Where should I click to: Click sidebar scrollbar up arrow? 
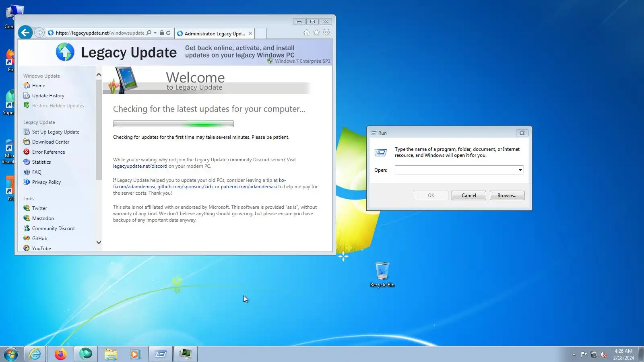point(99,75)
